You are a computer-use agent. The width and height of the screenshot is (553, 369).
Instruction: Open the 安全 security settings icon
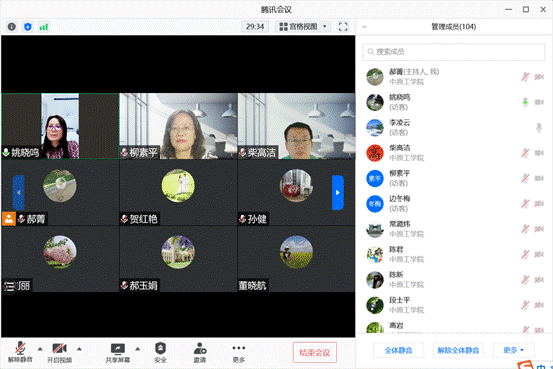[x=160, y=353]
